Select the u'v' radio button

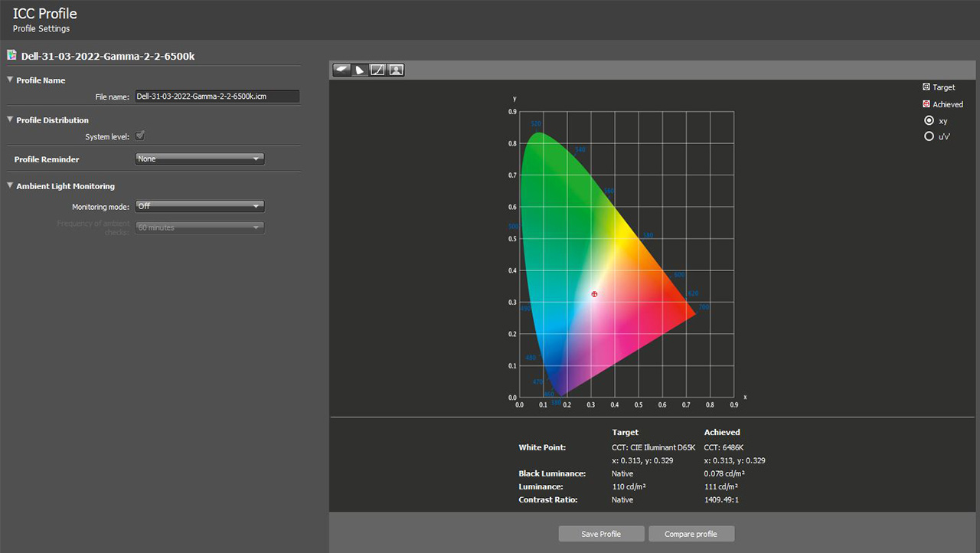929,136
